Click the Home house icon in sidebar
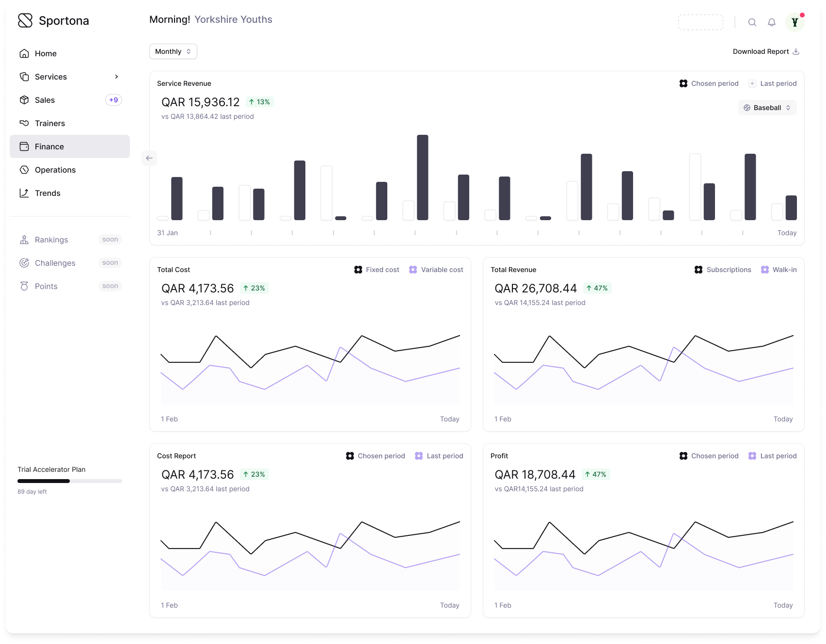 [x=24, y=53]
